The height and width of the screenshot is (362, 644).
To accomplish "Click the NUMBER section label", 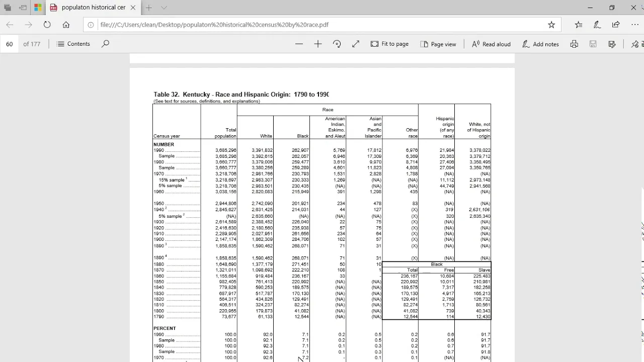I will [164, 144].
